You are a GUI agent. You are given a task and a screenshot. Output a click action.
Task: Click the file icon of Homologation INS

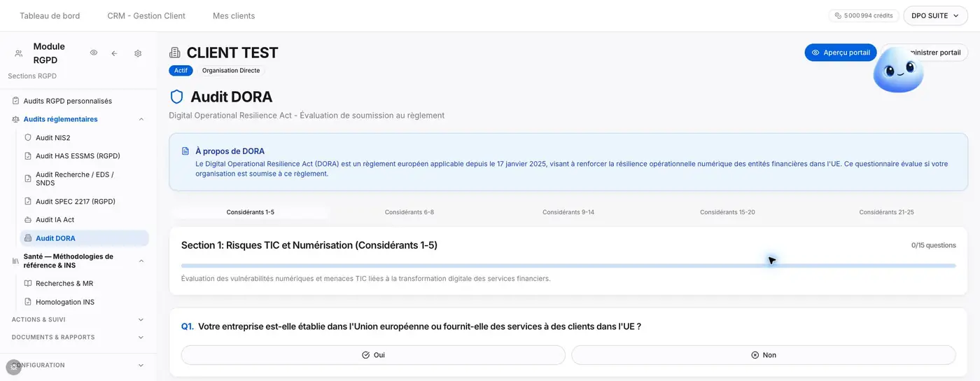coord(28,302)
